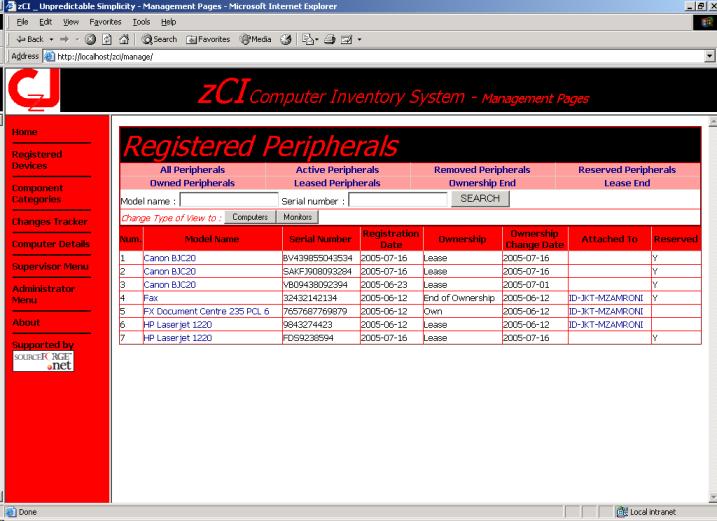Switch view to Computers
Screen dimensions: 717x521
tap(250, 217)
